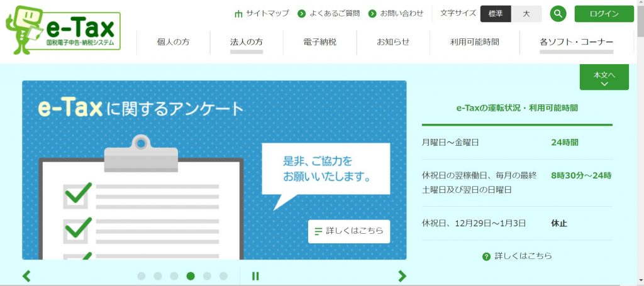The image size is (644, 286).
Task: Open the 法人の方 menu
Action: [x=247, y=42]
